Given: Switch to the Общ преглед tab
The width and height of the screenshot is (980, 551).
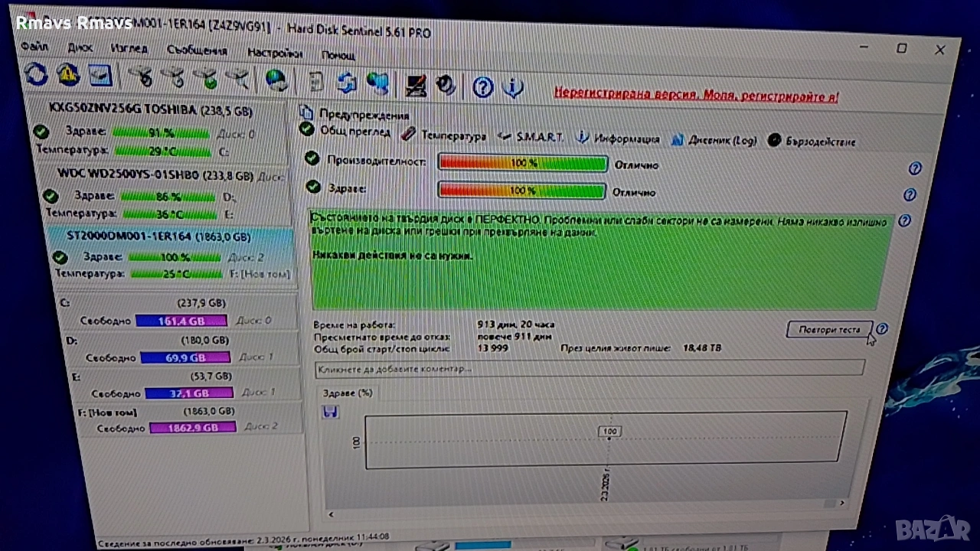Looking at the screenshot, I should point(345,132).
